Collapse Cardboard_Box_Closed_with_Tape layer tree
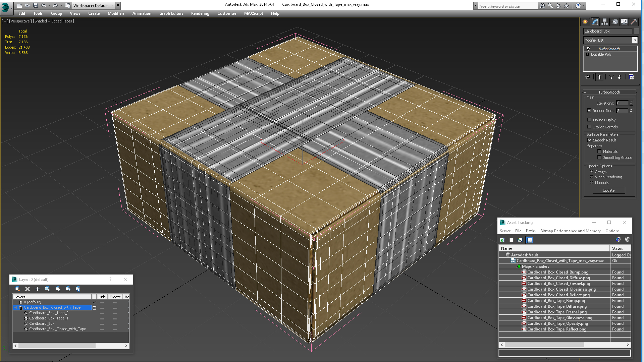Viewport: 644px width, 362px height. (x=15, y=308)
